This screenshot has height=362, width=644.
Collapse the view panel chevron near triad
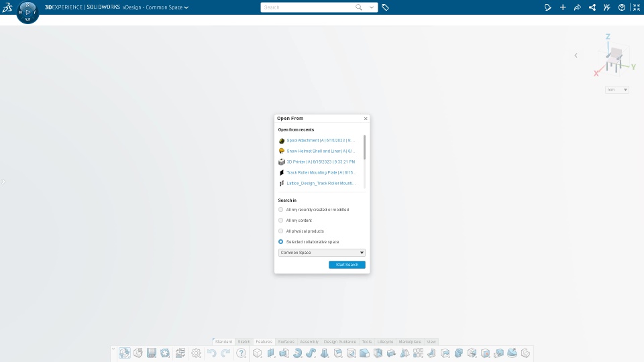[576, 56]
